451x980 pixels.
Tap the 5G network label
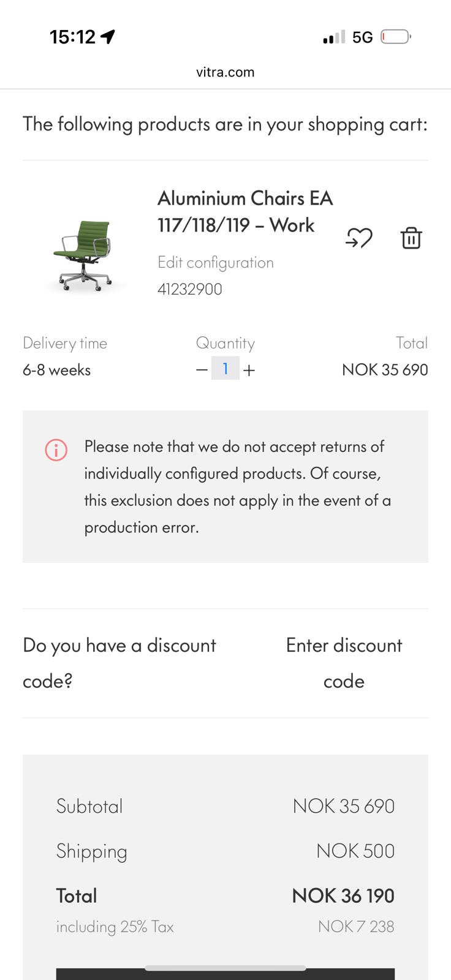tap(362, 37)
